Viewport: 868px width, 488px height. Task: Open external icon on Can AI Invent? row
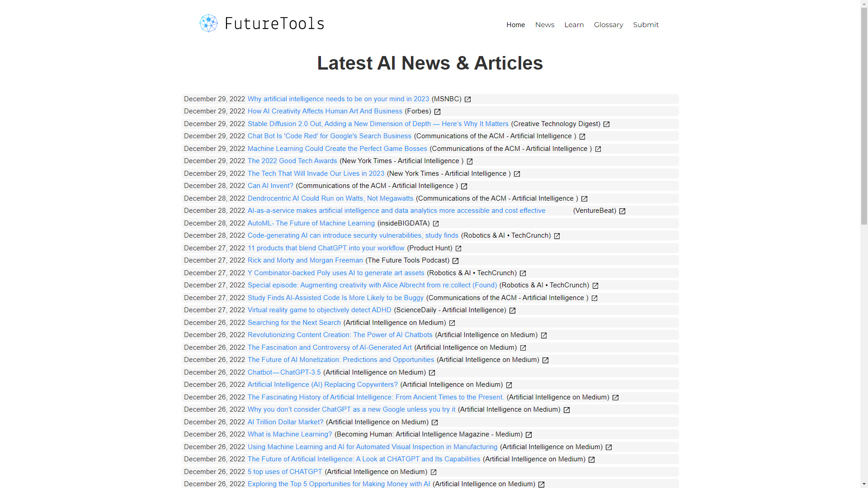[464, 186]
